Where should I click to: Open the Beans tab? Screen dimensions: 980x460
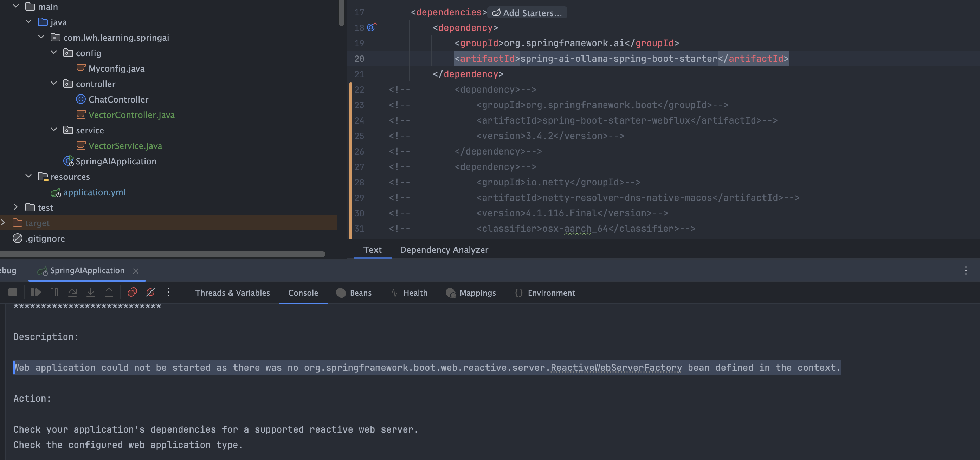click(354, 293)
